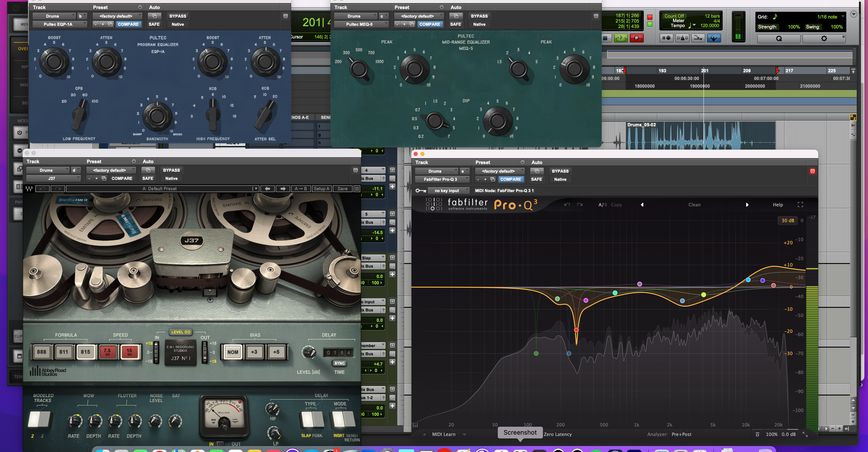This screenshot has width=868, height=452.
Task: Open the 30 dB display range menu
Action: click(788, 220)
